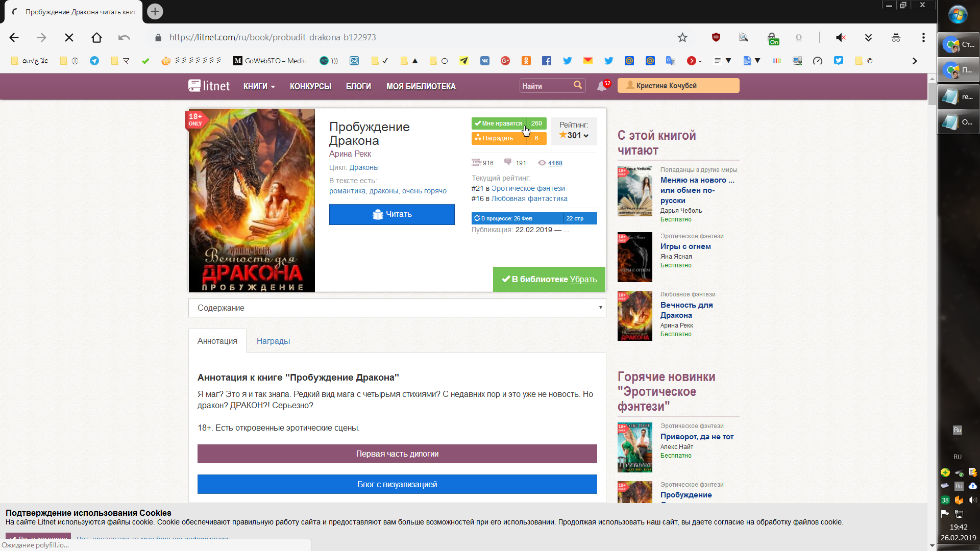Open the Windows Start orb
The image size is (980, 551).
(x=958, y=14)
